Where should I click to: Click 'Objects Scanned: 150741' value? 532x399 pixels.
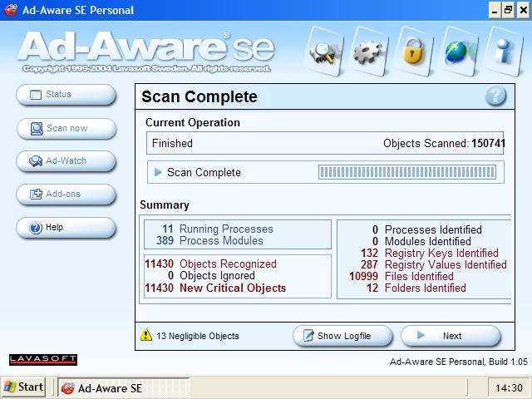[444, 143]
